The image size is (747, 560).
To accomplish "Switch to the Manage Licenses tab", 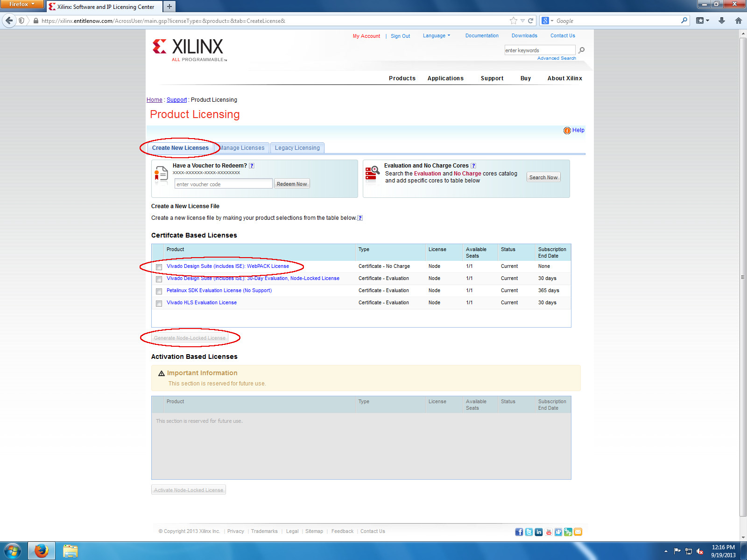I will [242, 148].
